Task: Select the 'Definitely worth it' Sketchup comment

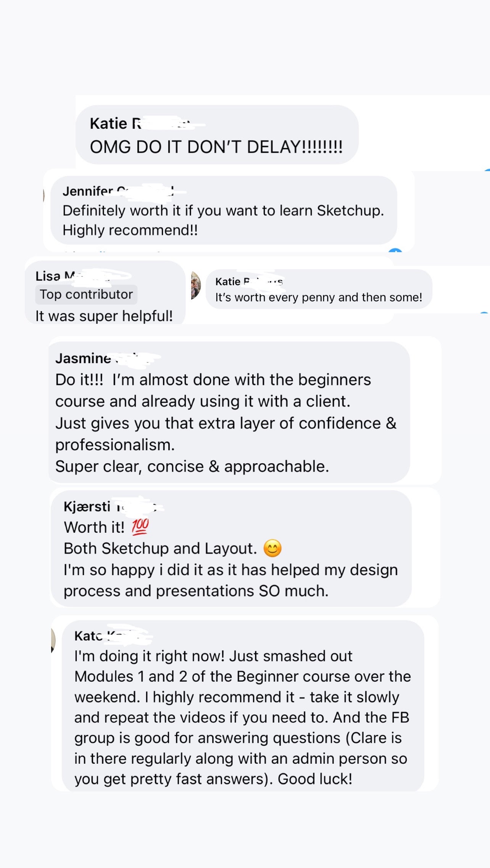Action: point(223,211)
